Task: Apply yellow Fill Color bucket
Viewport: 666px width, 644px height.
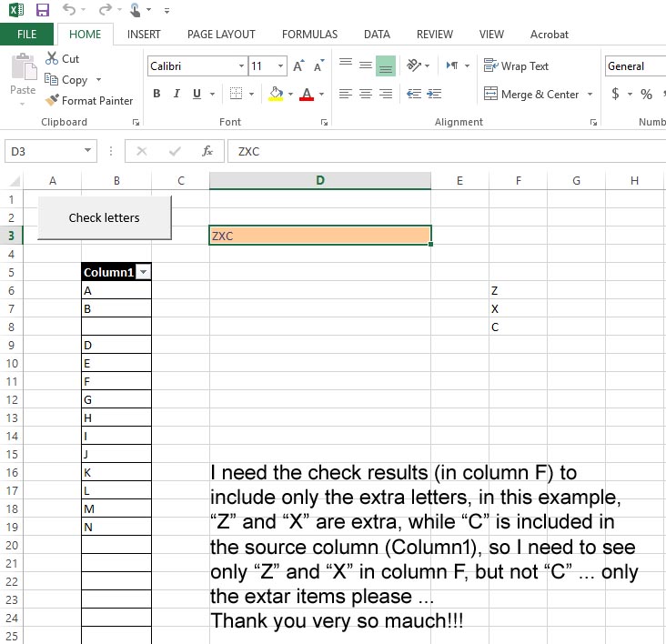Action: point(276,94)
